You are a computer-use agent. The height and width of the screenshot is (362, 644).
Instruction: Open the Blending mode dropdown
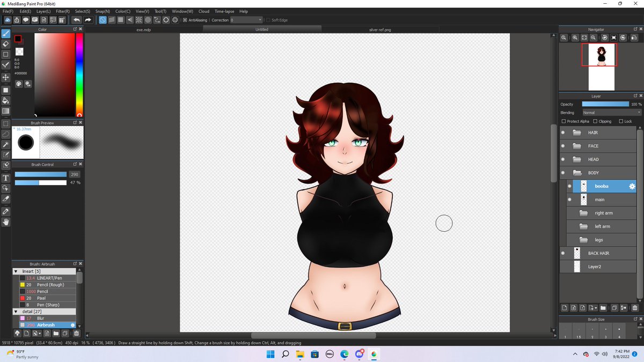pyautogui.click(x=612, y=113)
